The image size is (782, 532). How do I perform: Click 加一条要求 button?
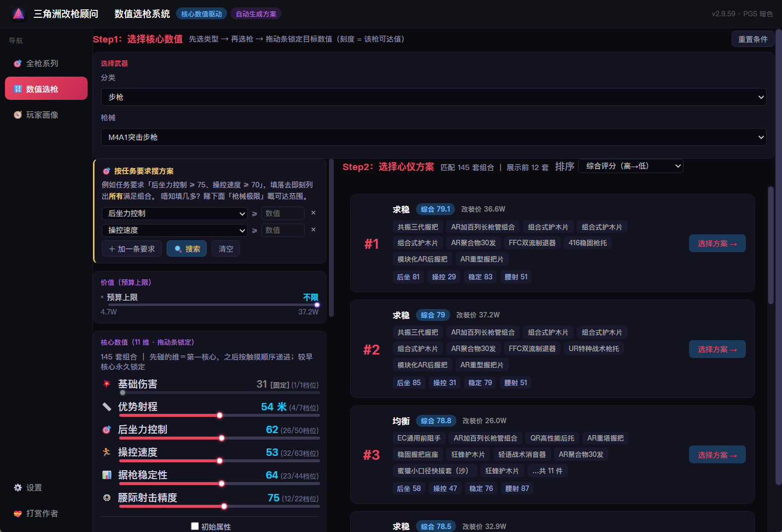click(132, 249)
